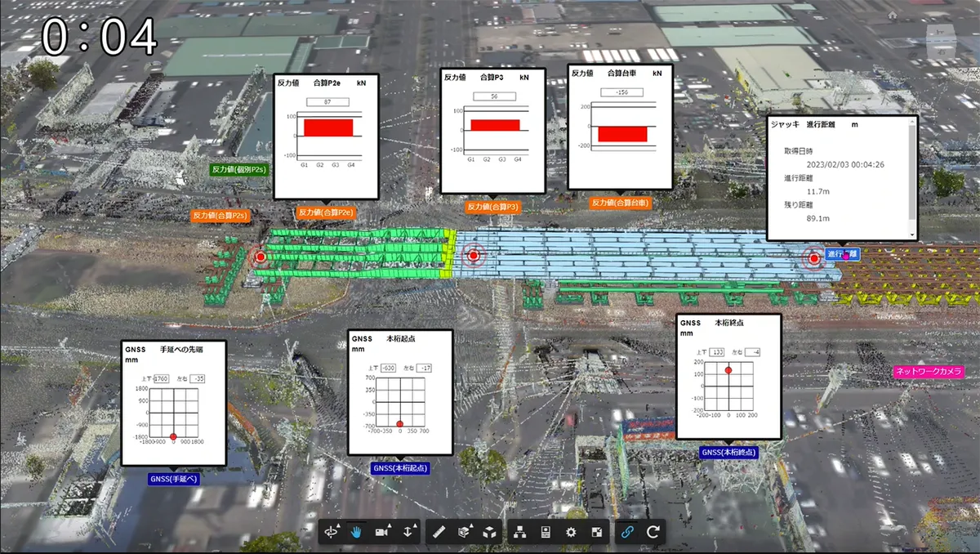The image size is (980, 554).
Task: Click the 3D box display icon
Action: pyautogui.click(x=489, y=532)
